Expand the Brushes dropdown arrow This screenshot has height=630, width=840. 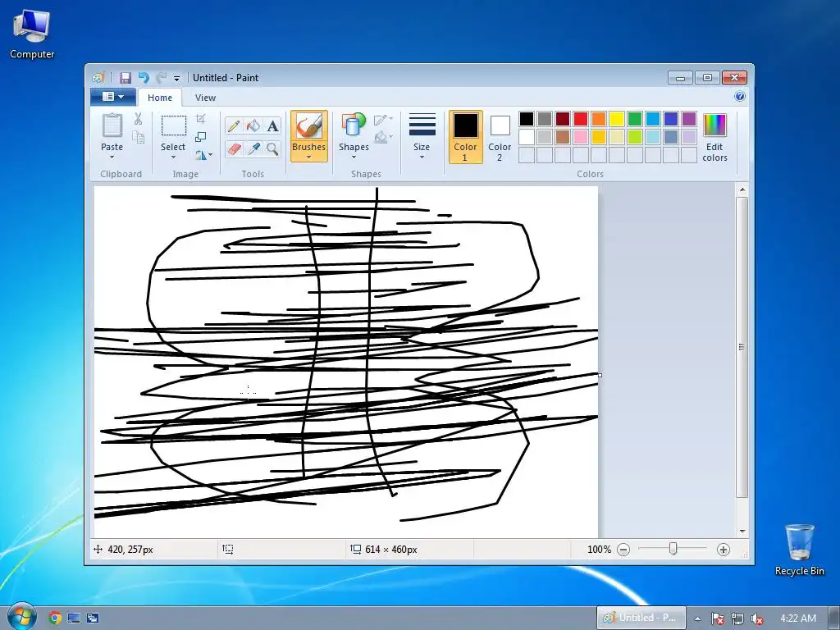(x=309, y=157)
